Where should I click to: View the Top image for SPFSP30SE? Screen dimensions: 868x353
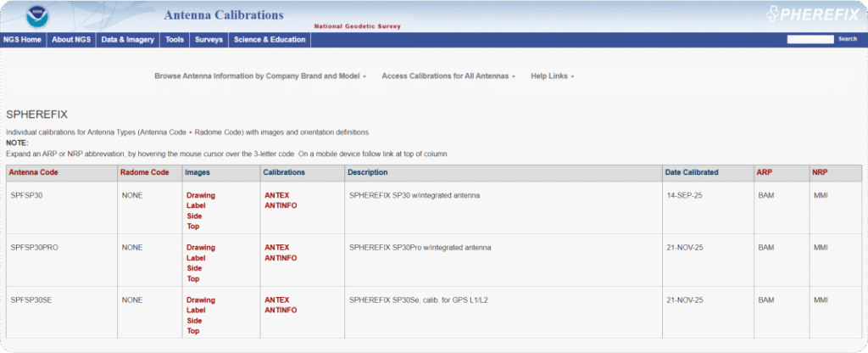tap(193, 331)
